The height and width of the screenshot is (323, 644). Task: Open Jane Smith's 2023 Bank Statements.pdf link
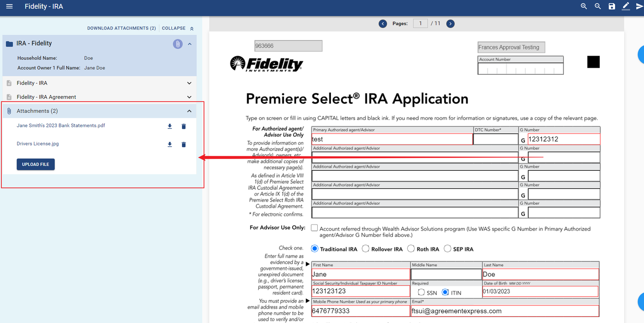click(x=61, y=125)
